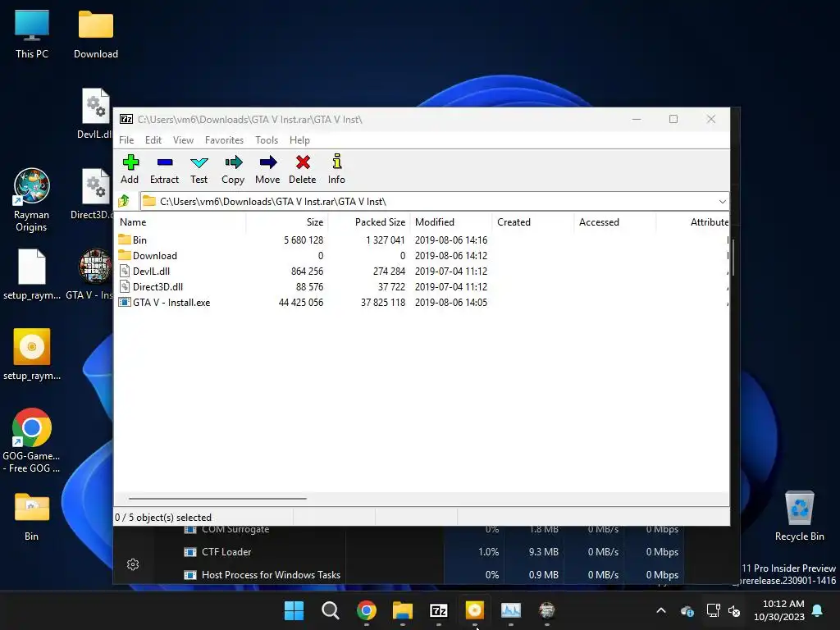
Task: Select the DevIL.dll file icon
Action: 125,271
